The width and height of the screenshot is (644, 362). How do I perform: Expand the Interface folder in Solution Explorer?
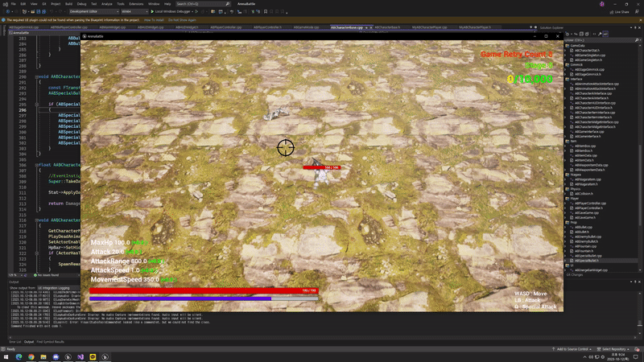point(574,79)
